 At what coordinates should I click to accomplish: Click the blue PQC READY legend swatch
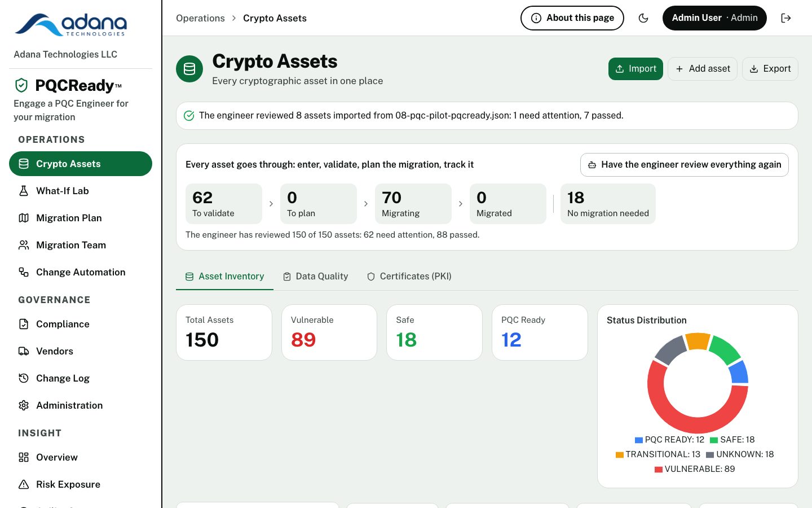(x=639, y=440)
